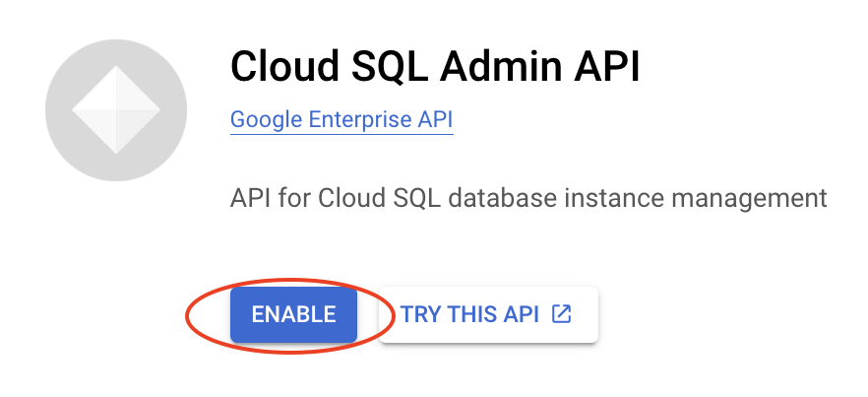Click the white diamond logo graphic
The height and width of the screenshot is (397, 868).
116,111
